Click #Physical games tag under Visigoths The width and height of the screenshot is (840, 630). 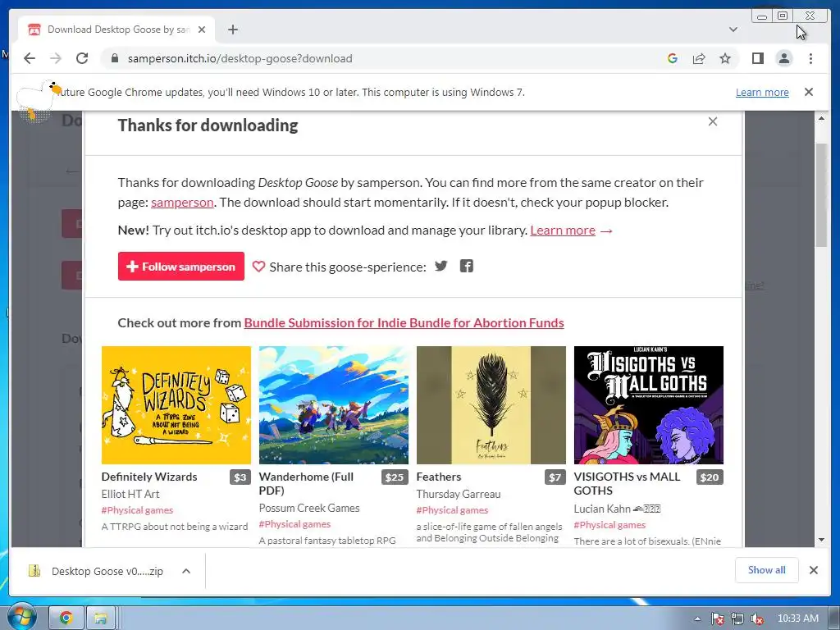click(609, 526)
